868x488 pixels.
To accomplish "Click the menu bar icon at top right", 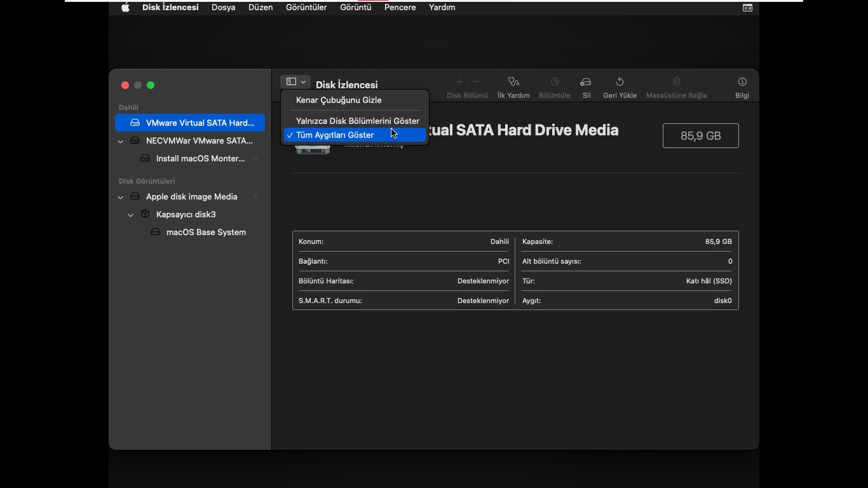I will click(747, 8).
